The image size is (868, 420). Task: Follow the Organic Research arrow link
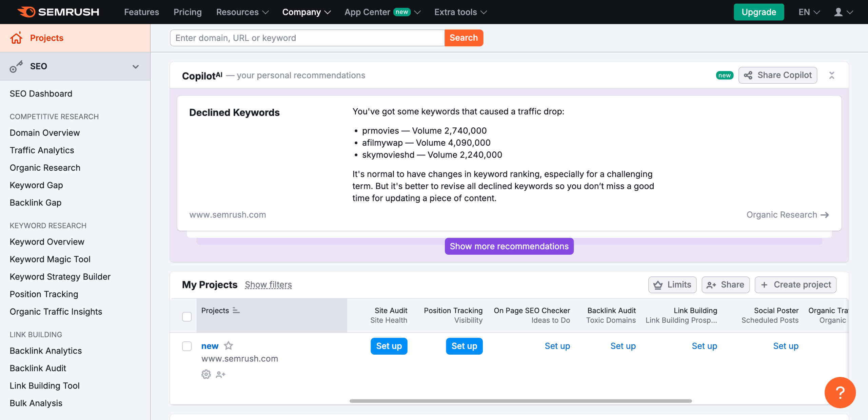point(787,215)
